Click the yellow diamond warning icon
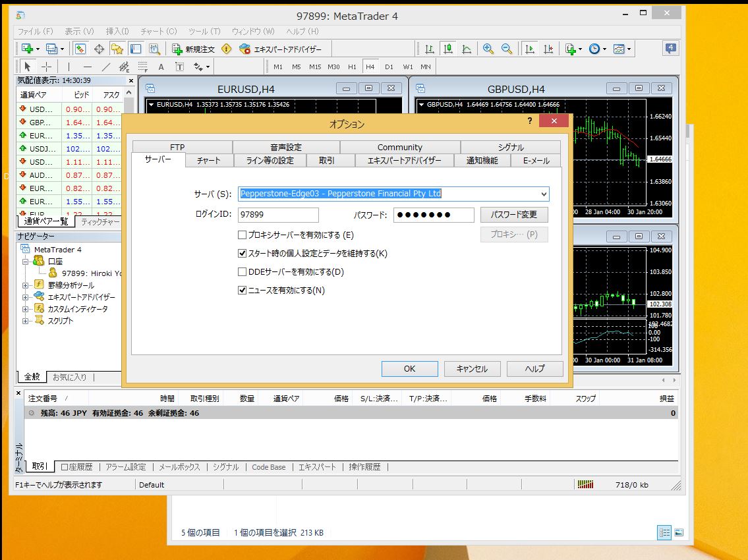 pos(227,49)
